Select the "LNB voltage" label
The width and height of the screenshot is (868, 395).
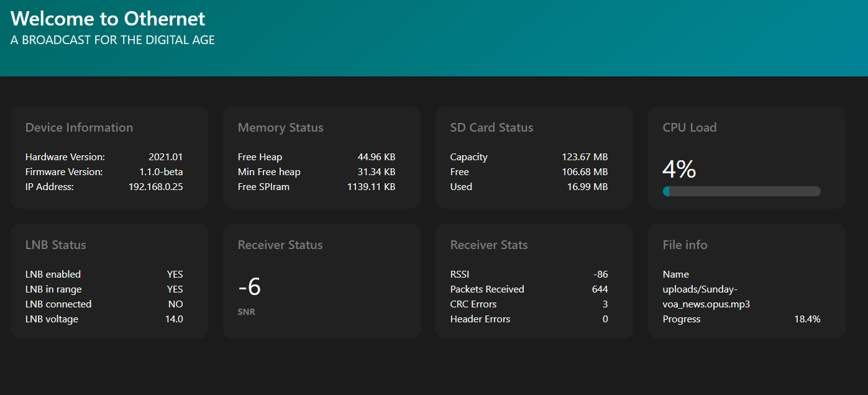(x=52, y=319)
